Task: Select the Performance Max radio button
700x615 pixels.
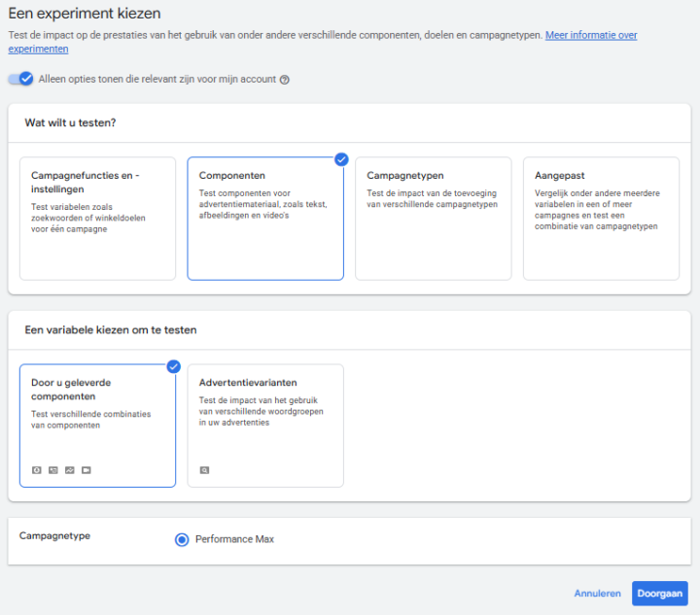Action: coord(182,539)
